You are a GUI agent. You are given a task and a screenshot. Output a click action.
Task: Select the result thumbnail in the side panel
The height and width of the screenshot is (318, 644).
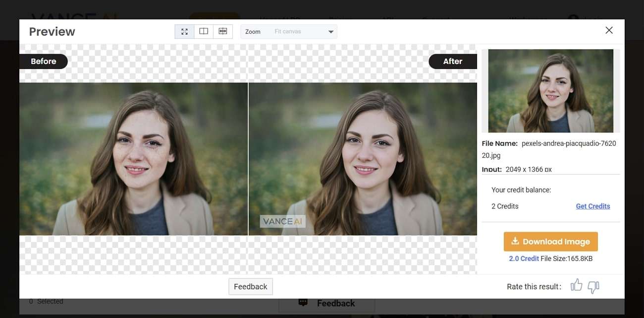pyautogui.click(x=550, y=90)
